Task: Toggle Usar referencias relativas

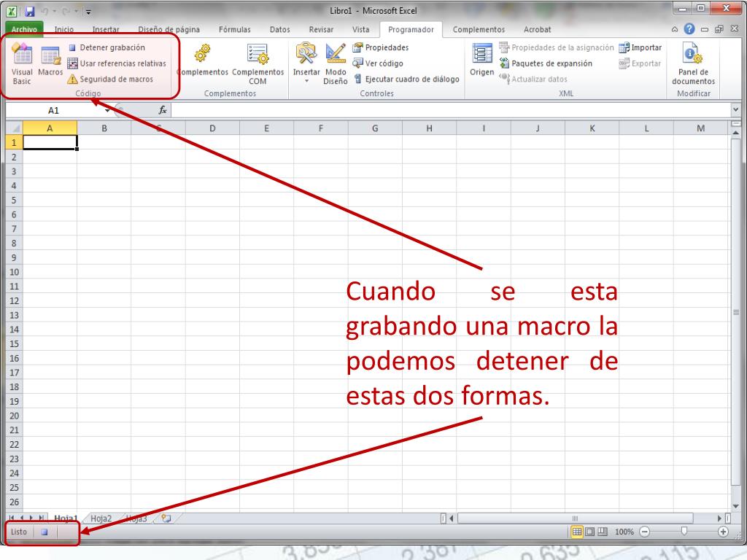Action: (x=117, y=63)
